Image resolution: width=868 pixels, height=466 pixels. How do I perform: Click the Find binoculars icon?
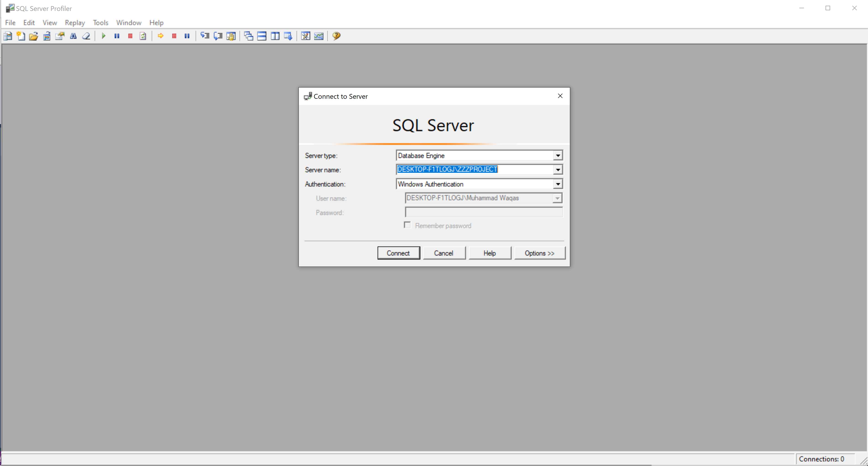tap(73, 36)
